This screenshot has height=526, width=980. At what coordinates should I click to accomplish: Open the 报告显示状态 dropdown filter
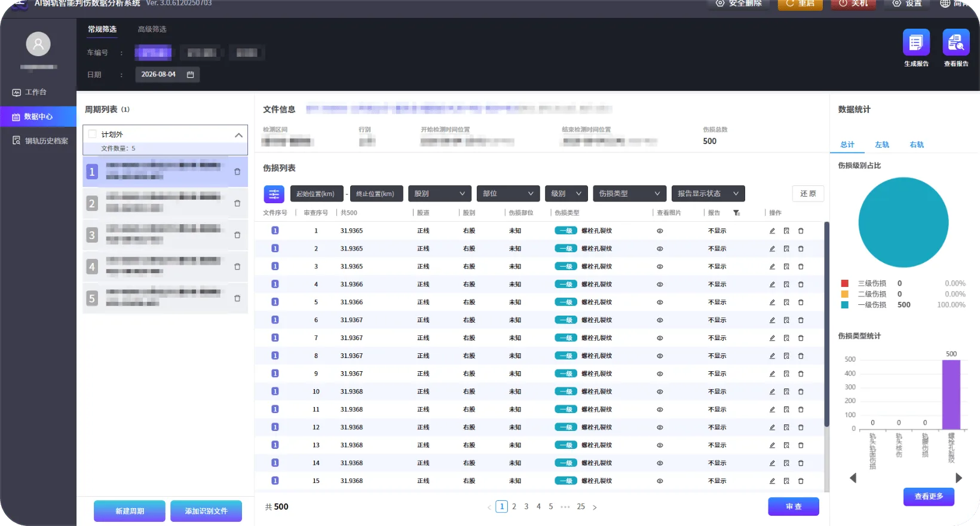(708, 194)
